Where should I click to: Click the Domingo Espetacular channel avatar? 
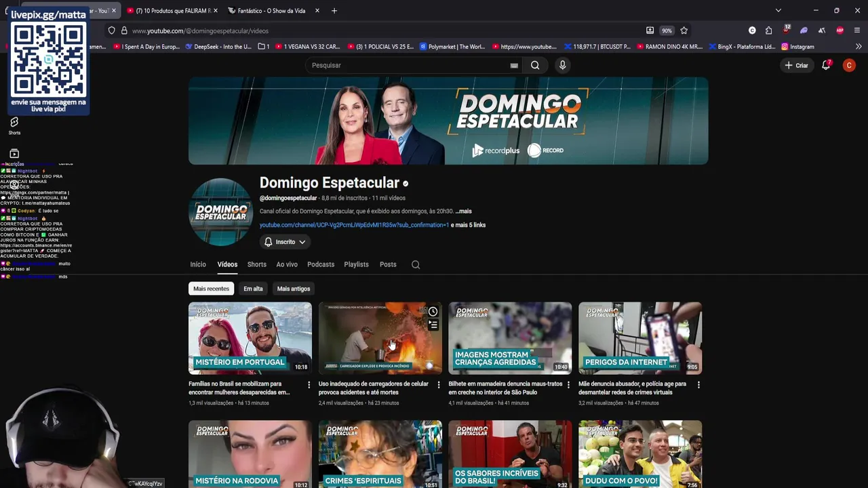coord(220,211)
